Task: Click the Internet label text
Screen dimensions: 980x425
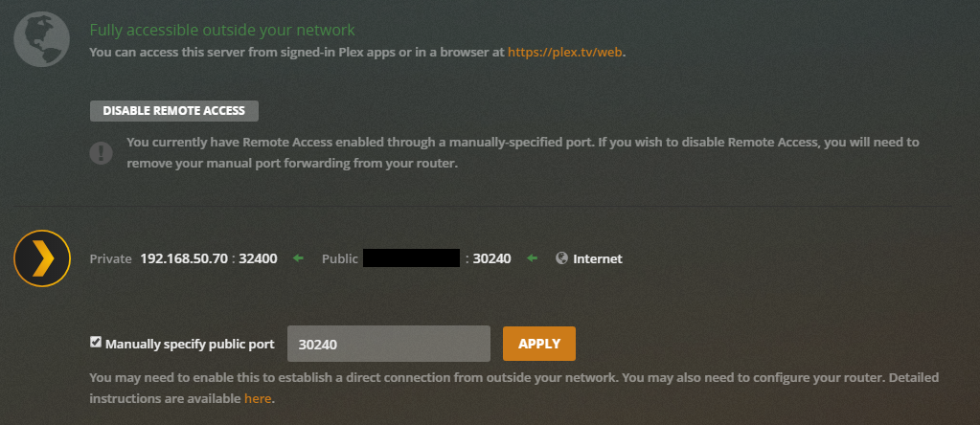Action: [597, 258]
